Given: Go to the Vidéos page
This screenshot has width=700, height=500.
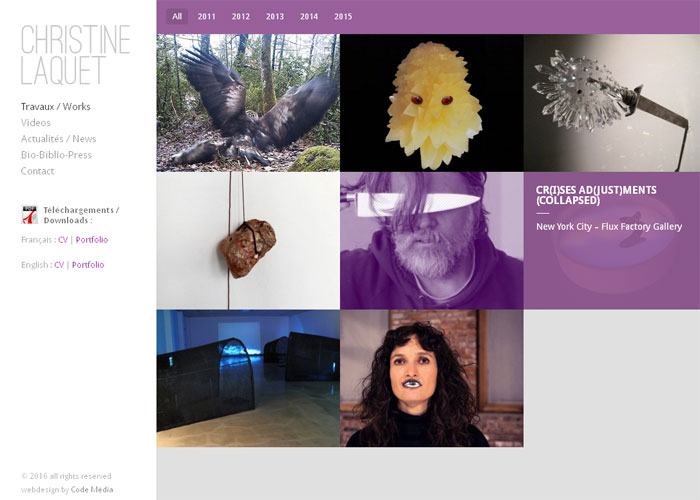Looking at the screenshot, I should 36,123.
